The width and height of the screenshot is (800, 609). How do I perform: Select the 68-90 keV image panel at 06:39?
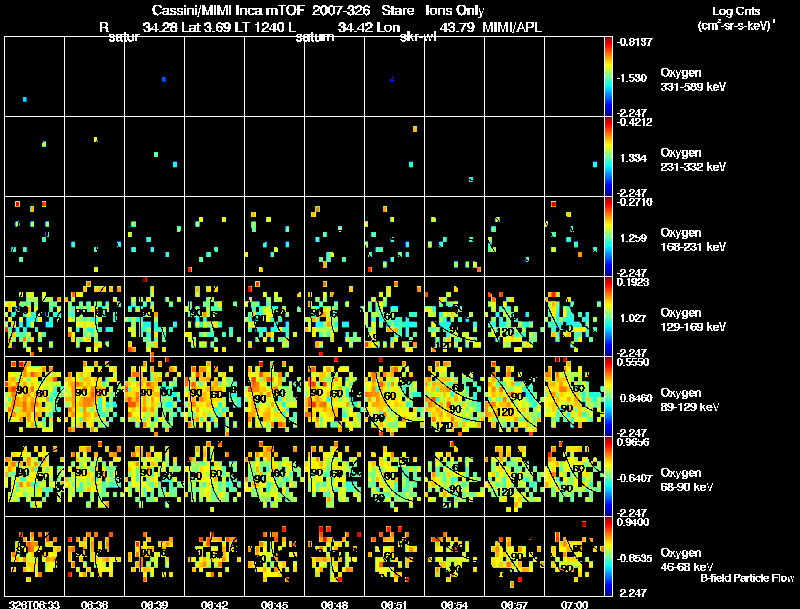(155, 476)
